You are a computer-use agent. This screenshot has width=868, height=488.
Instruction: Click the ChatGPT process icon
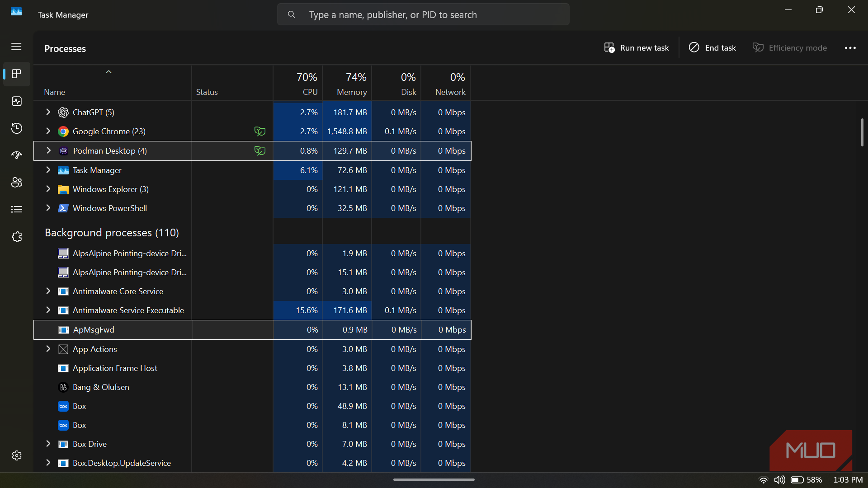coord(63,113)
